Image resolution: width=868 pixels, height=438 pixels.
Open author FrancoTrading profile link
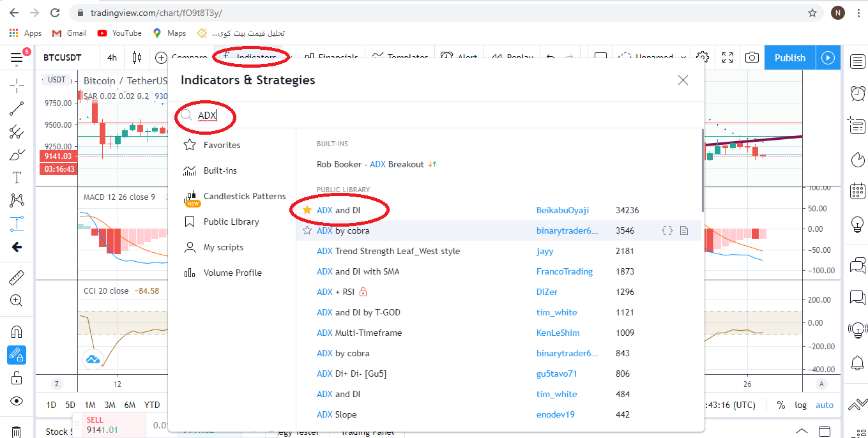pos(565,271)
